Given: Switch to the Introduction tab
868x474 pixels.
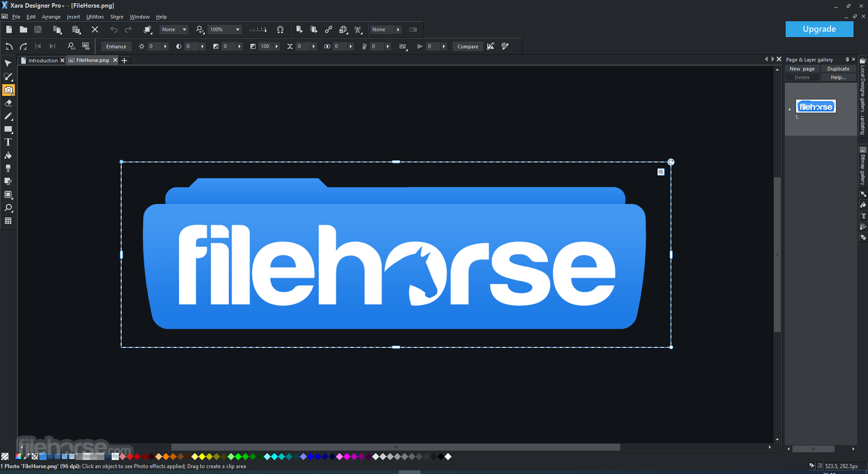Looking at the screenshot, I should point(42,60).
